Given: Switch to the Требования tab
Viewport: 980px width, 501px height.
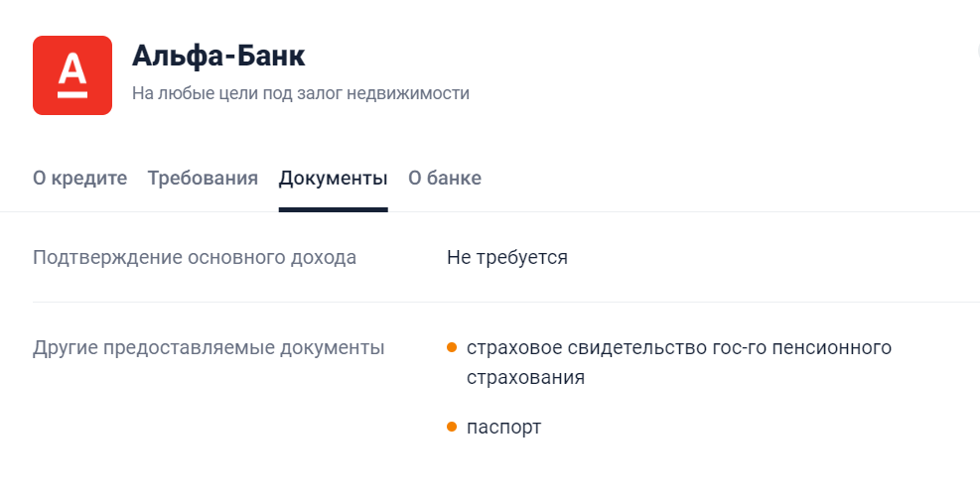Looking at the screenshot, I should (x=203, y=179).
